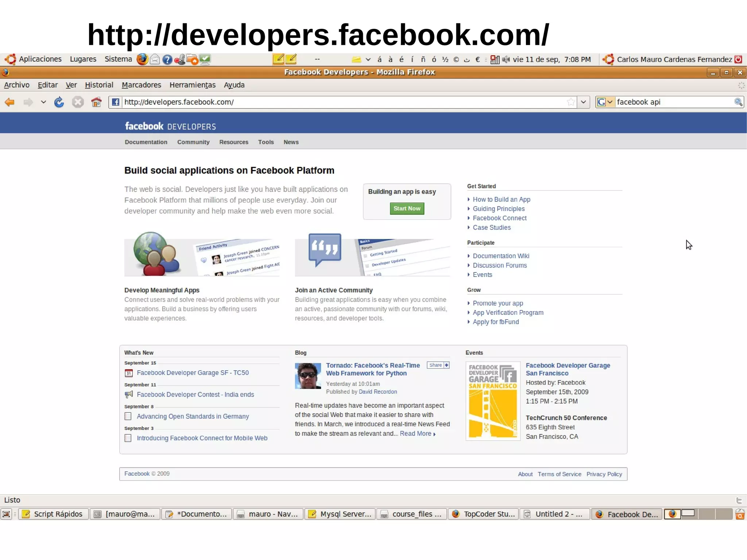Click the quote bubble community image

click(x=372, y=255)
